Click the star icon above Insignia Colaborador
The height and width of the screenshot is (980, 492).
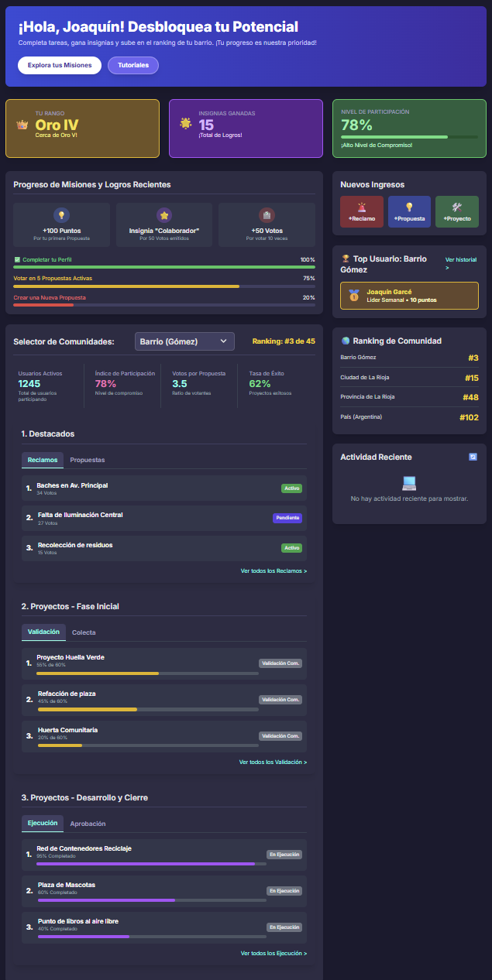[x=164, y=216]
